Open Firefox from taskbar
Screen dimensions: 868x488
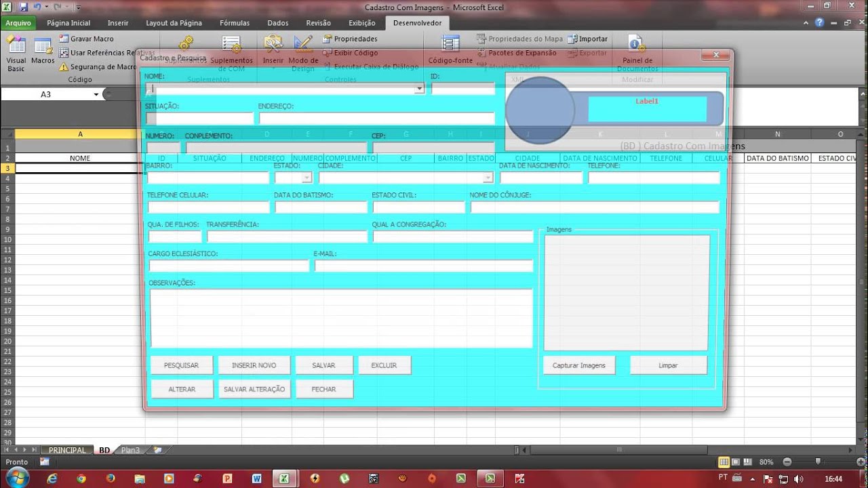click(111, 478)
